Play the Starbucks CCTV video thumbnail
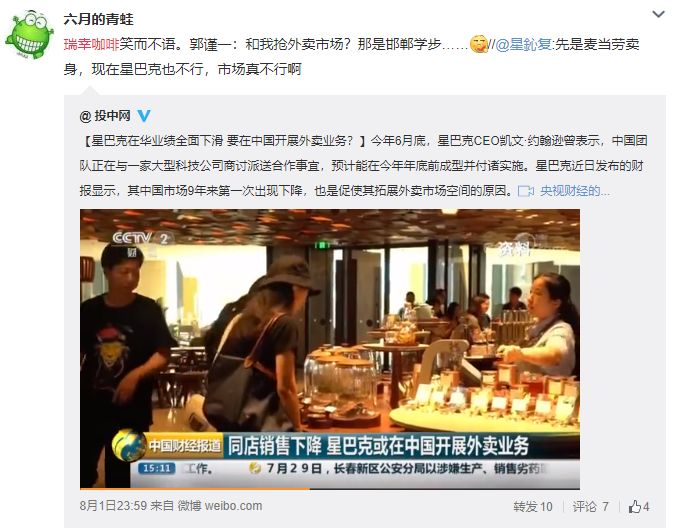The height and width of the screenshot is (529, 675). tap(330, 349)
